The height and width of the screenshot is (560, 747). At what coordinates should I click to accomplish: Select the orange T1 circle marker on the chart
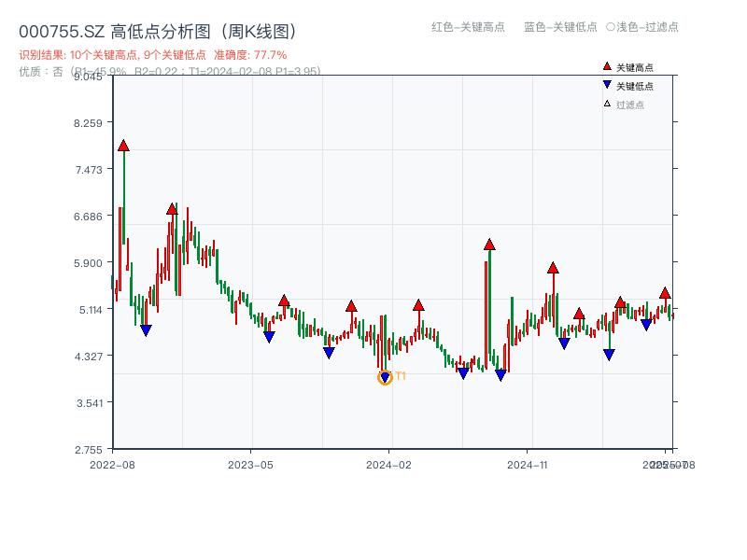(384, 377)
